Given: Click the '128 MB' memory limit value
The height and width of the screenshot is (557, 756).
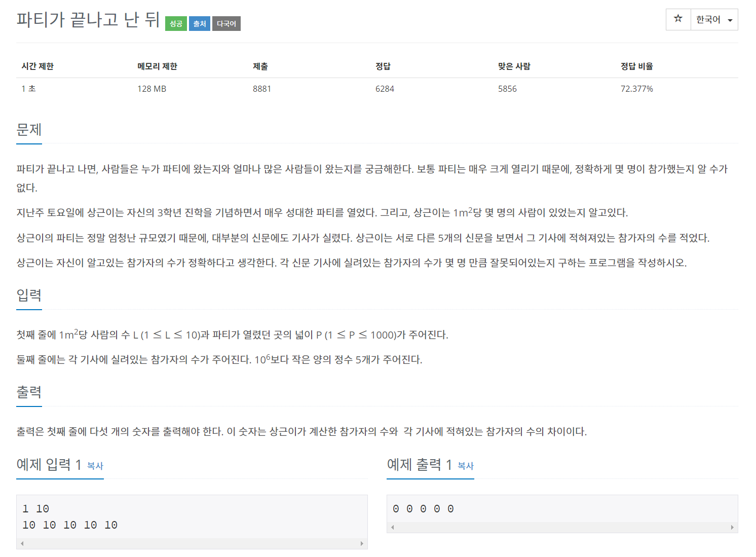Looking at the screenshot, I should pyautogui.click(x=152, y=89).
